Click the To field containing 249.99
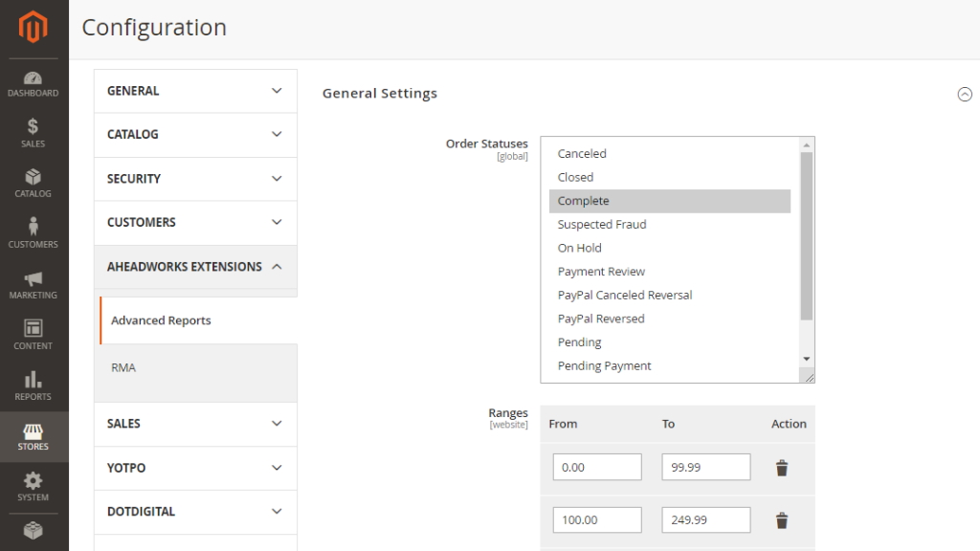The height and width of the screenshot is (551, 980). click(x=705, y=519)
